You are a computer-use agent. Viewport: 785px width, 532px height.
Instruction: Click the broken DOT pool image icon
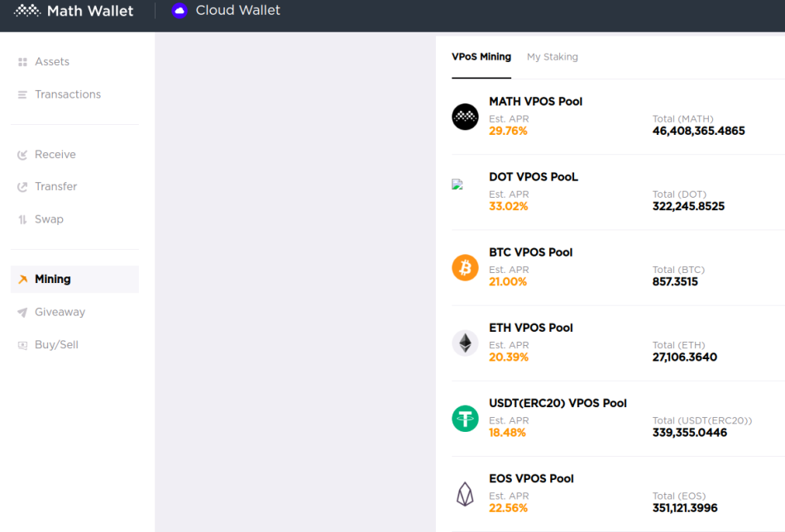point(457,185)
